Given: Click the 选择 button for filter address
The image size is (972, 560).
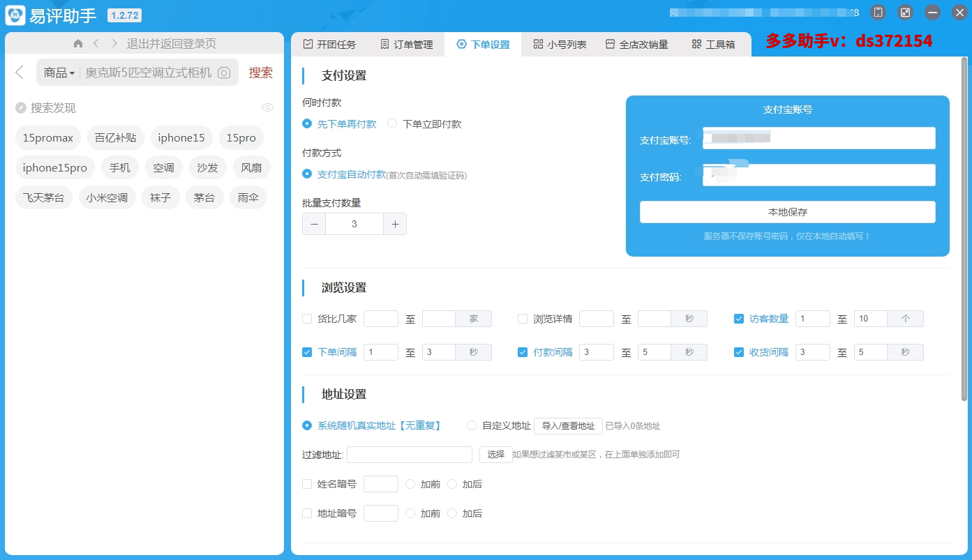Looking at the screenshot, I should click(x=496, y=455).
